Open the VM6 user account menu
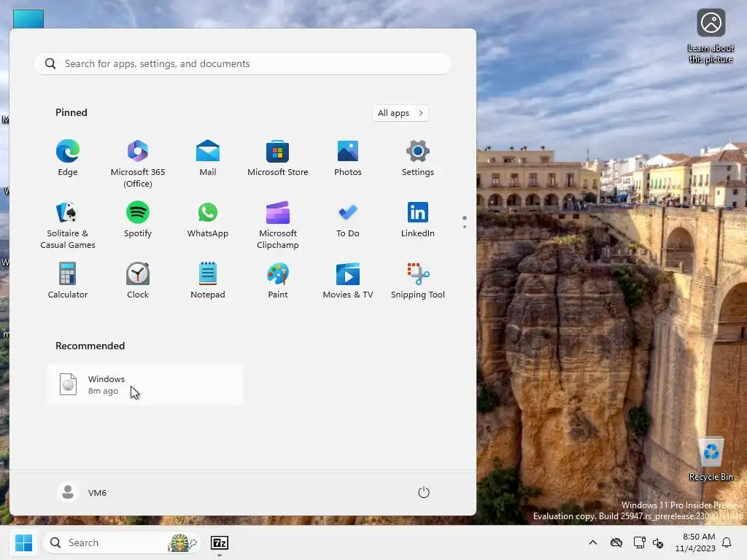Screen dimensions: 747x560 82,492
